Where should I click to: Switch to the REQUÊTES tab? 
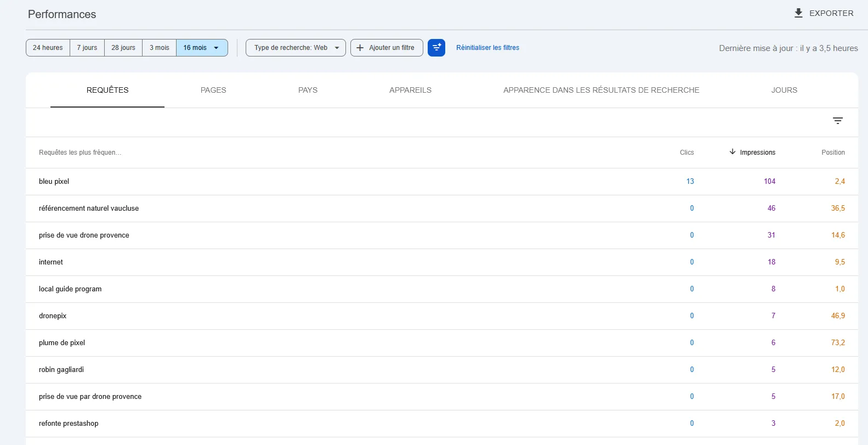[107, 90]
